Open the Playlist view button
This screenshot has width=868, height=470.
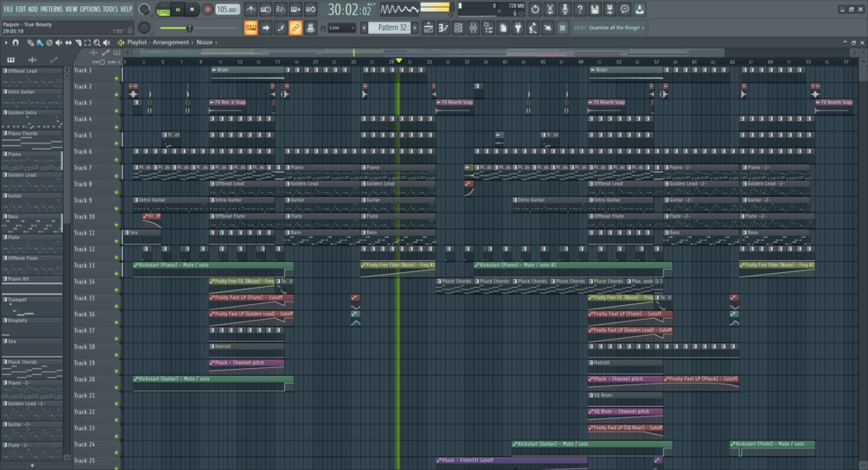pyautogui.click(x=428, y=28)
